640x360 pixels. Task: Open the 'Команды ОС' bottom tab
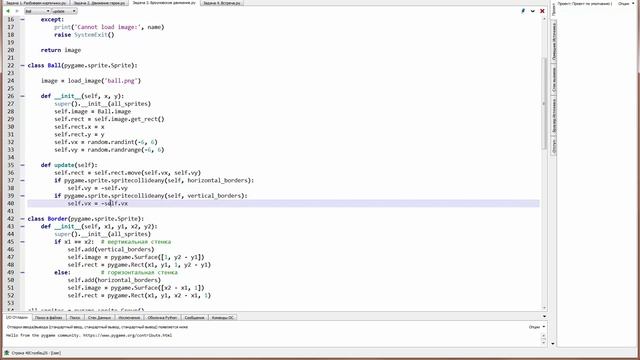222,317
